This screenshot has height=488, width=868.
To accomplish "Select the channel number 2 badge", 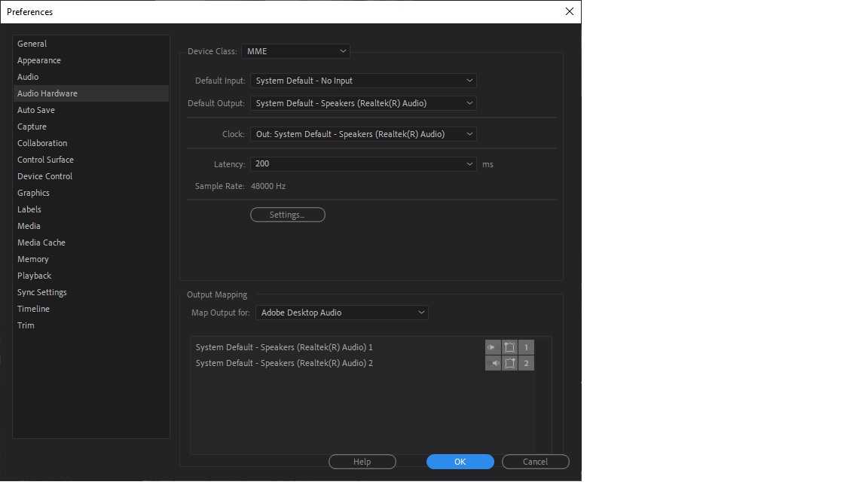I will tap(525, 363).
